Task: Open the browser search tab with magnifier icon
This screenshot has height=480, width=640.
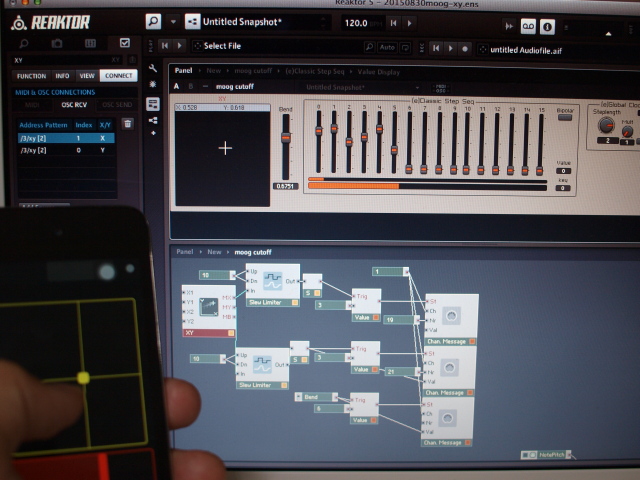Action: click(x=24, y=43)
